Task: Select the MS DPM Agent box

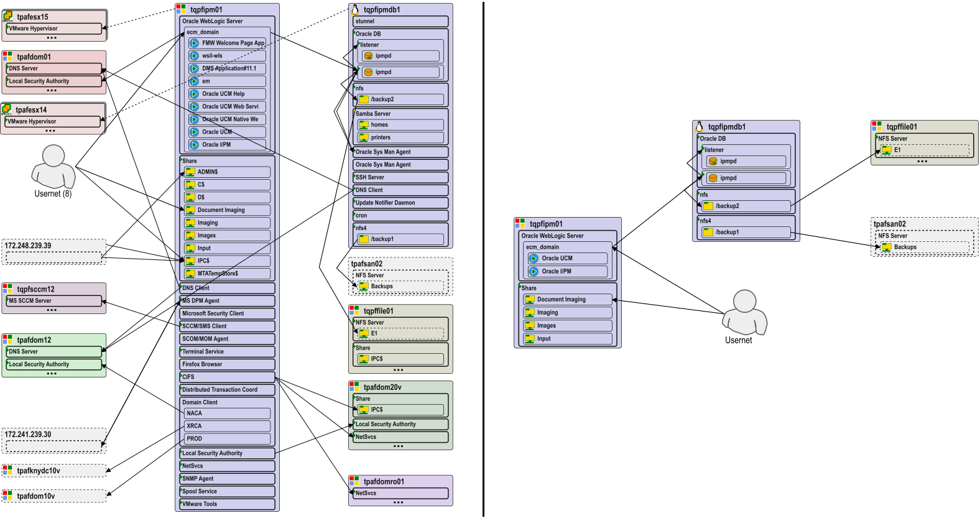Action: tap(228, 301)
